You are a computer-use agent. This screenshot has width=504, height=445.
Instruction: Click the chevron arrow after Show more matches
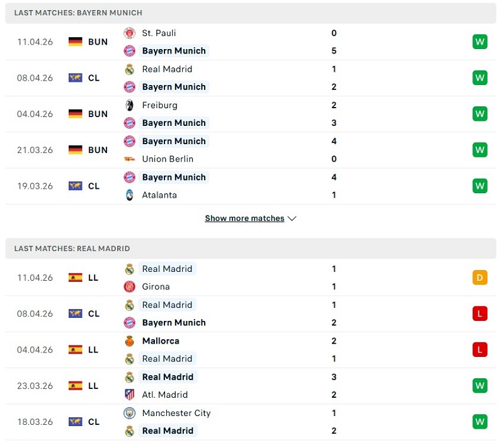[x=292, y=218]
